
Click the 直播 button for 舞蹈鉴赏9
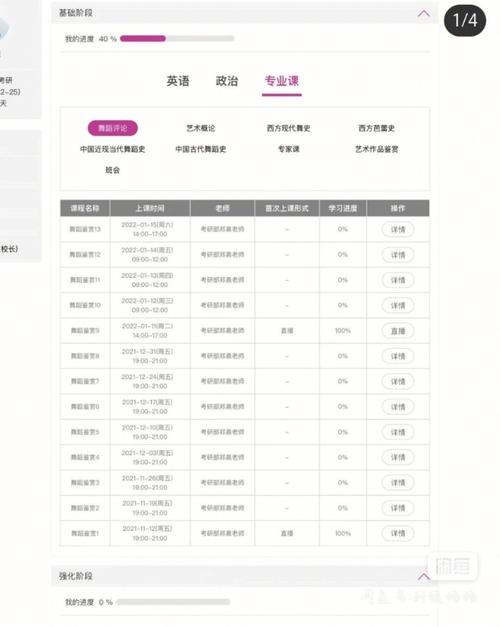tap(398, 331)
